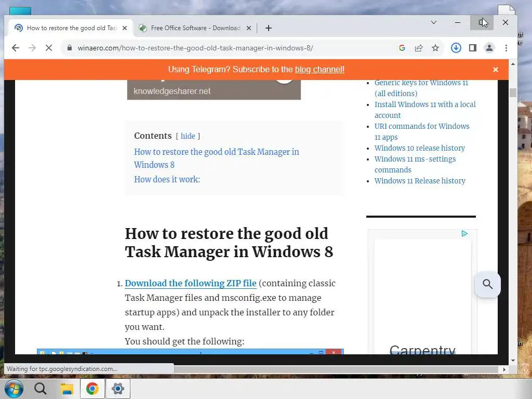The height and width of the screenshot is (399, 532).
Task: Click the Carpentry sidebar advertisement
Action: tap(422, 292)
